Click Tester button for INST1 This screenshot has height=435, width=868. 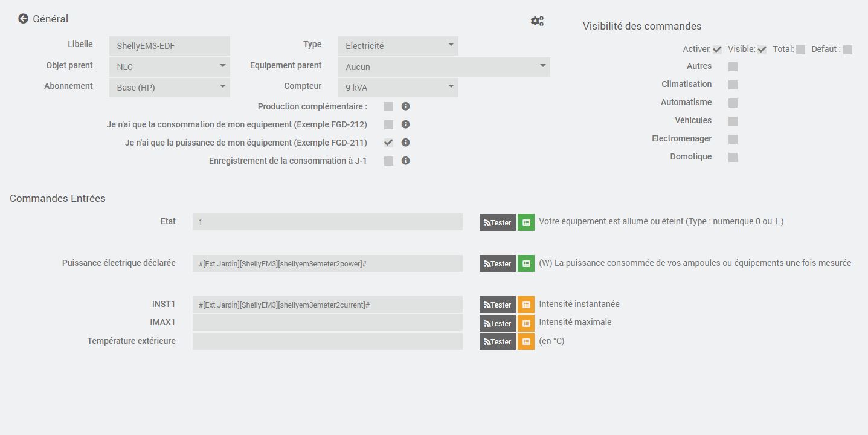pyautogui.click(x=498, y=304)
